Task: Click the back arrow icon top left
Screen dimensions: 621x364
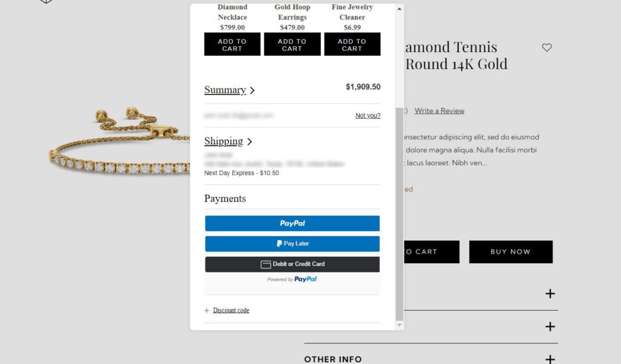Action: click(x=46, y=3)
